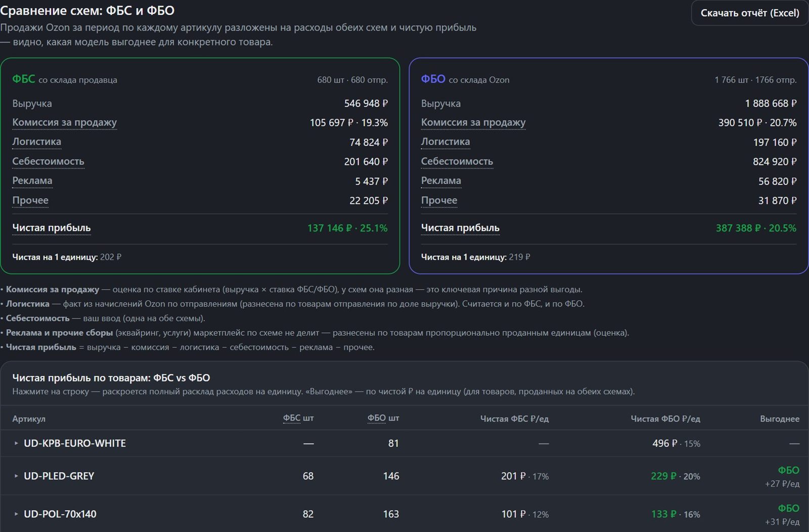Click the 'ФБС шт' column header
The width and height of the screenshot is (809, 532).
[298, 419]
